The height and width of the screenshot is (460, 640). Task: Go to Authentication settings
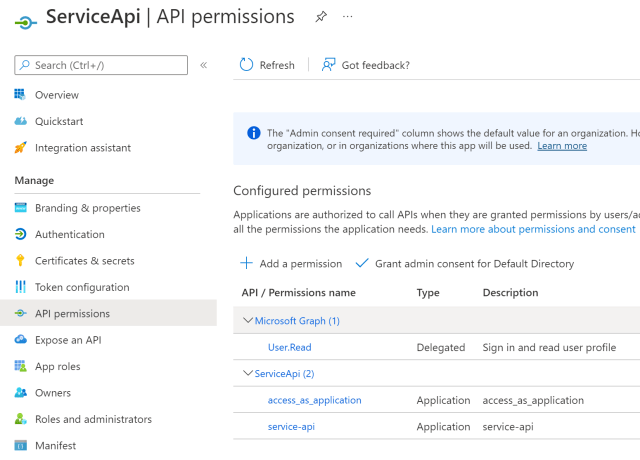click(70, 234)
